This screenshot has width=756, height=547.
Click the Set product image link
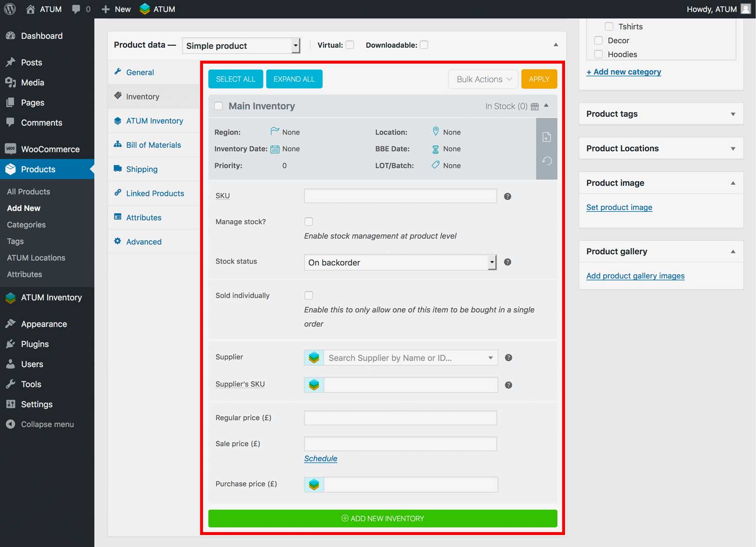click(x=619, y=207)
